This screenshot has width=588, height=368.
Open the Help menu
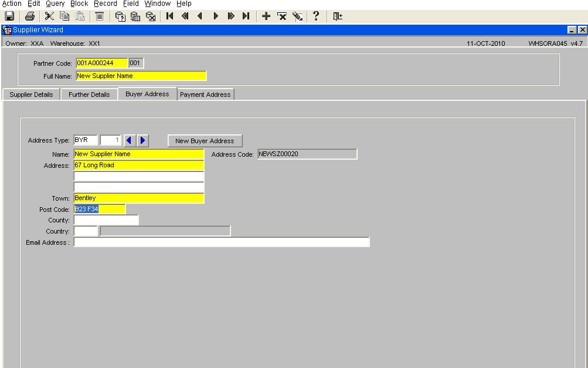click(184, 4)
